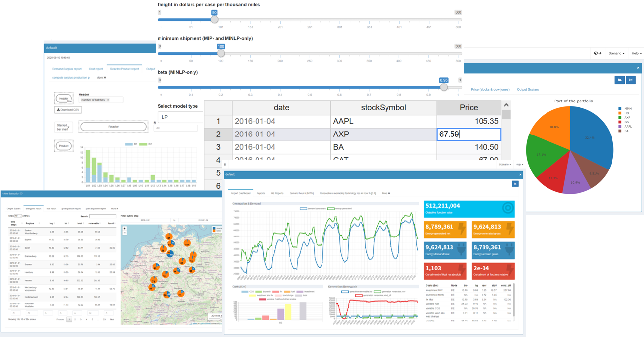Click the target icon on the Objective function tile
This screenshot has height=337, width=644.
(x=508, y=208)
